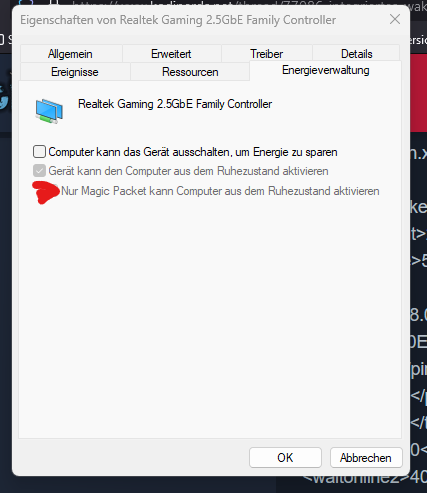The height and width of the screenshot is (493, 427).
Task: Toggle Gerät kann den Computer aktivieren checkbox
Action: click(x=39, y=171)
